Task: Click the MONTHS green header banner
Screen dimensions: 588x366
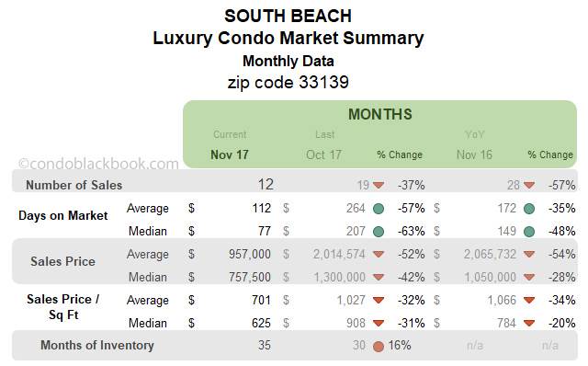Action: pyautogui.click(x=379, y=134)
